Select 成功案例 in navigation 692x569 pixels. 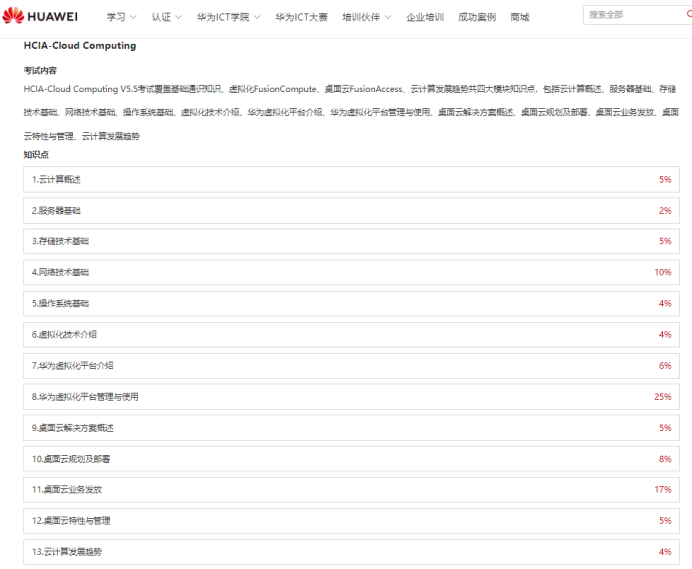tap(477, 17)
